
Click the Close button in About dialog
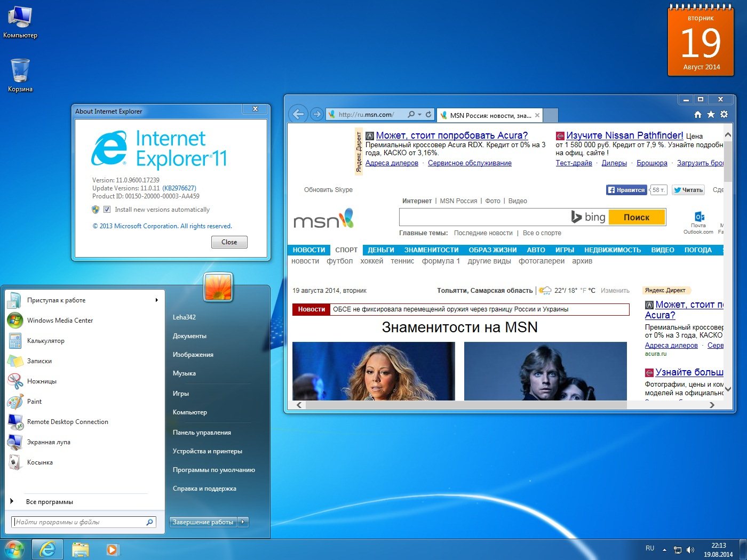coord(229,242)
